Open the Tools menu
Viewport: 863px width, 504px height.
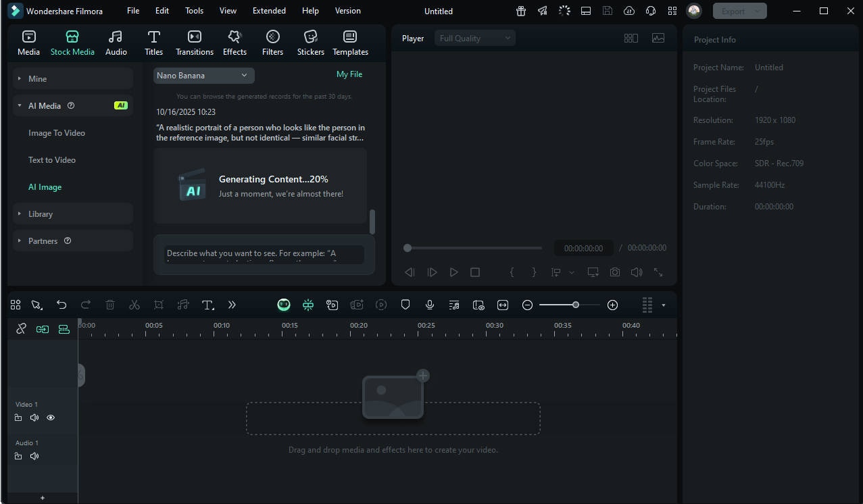coord(194,11)
